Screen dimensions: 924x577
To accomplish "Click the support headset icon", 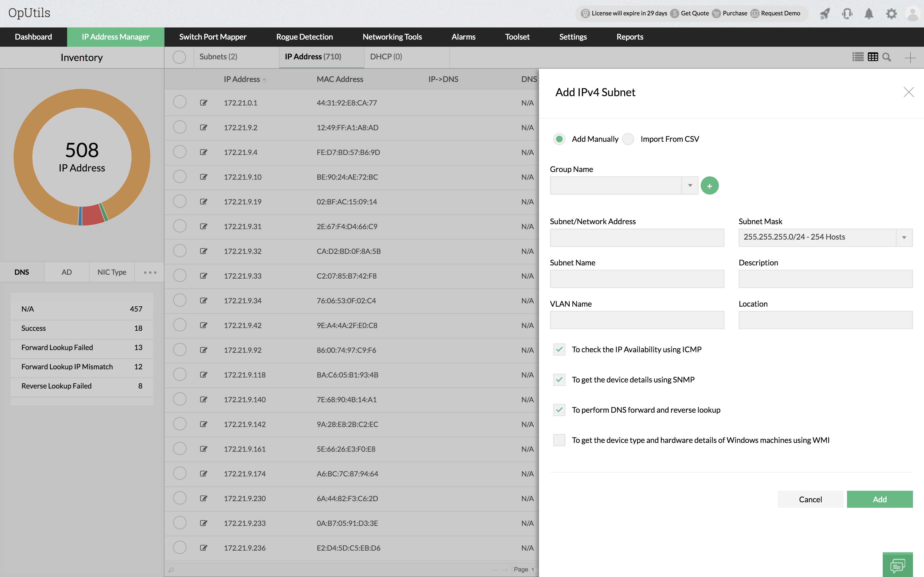I will coord(847,14).
